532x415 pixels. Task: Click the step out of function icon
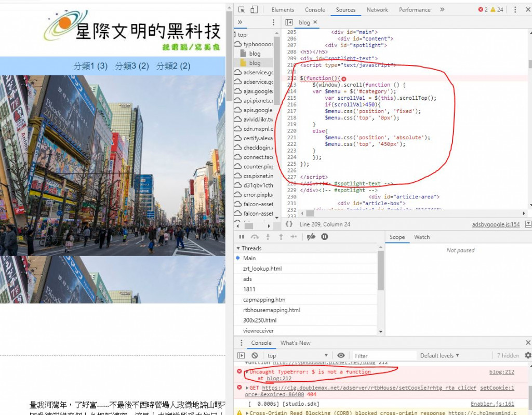pyautogui.click(x=281, y=236)
